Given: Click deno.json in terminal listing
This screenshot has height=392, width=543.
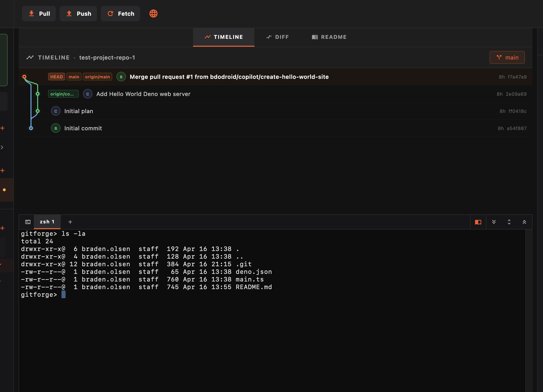Looking at the screenshot, I should pyautogui.click(x=254, y=272).
